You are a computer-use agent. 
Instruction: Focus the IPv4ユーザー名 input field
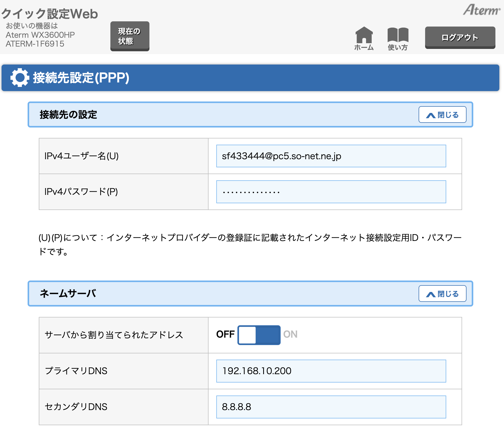(x=331, y=156)
